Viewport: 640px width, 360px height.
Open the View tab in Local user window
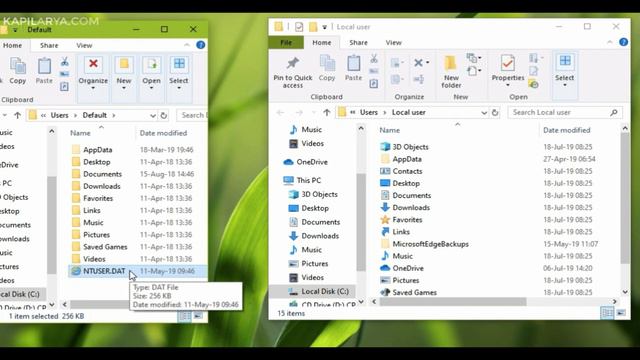(x=393, y=42)
